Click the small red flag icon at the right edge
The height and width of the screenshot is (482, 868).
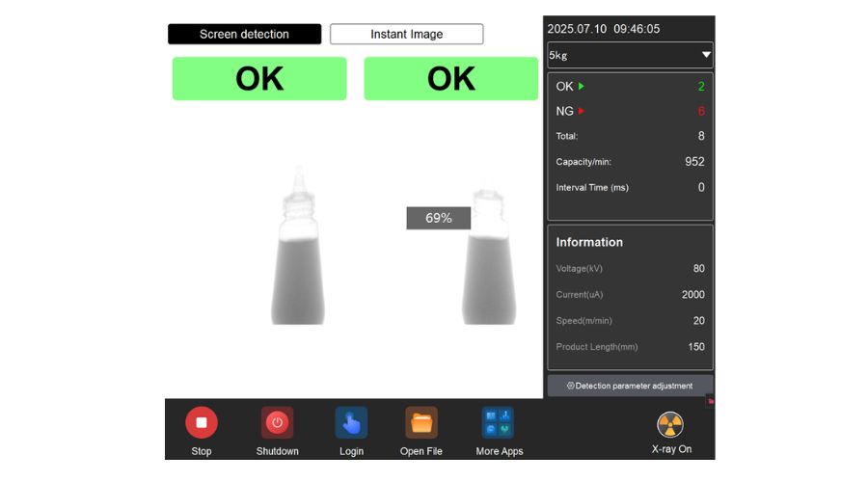click(x=711, y=399)
